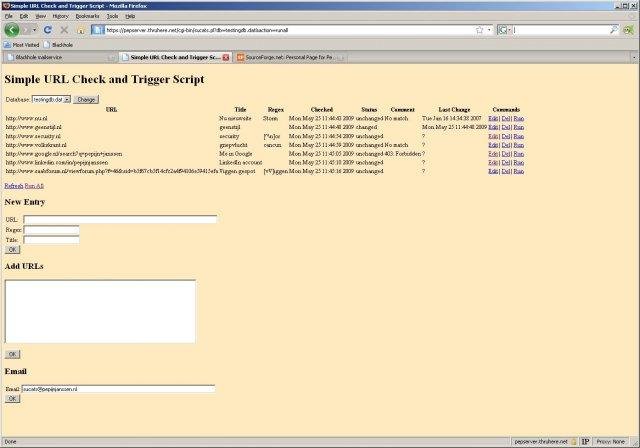640x448 pixels.
Task: Click the Proxy: None status bar entry
Action: tap(611, 441)
